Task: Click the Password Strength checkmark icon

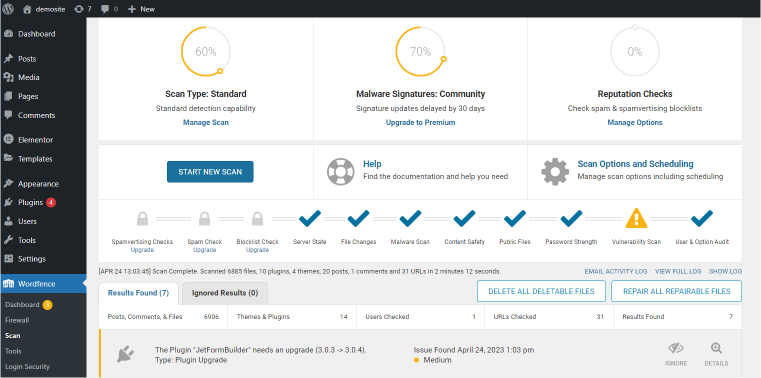Action: pyautogui.click(x=571, y=218)
